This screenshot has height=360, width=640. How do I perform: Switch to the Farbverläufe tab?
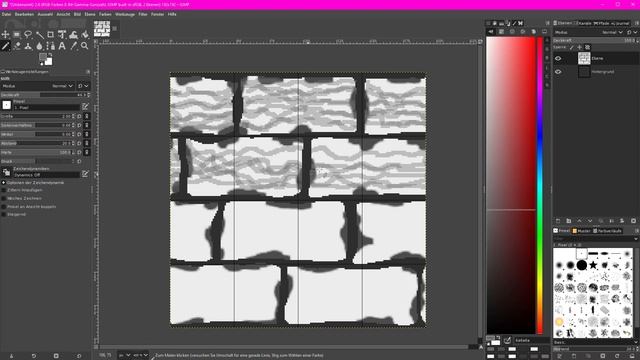tap(607, 231)
